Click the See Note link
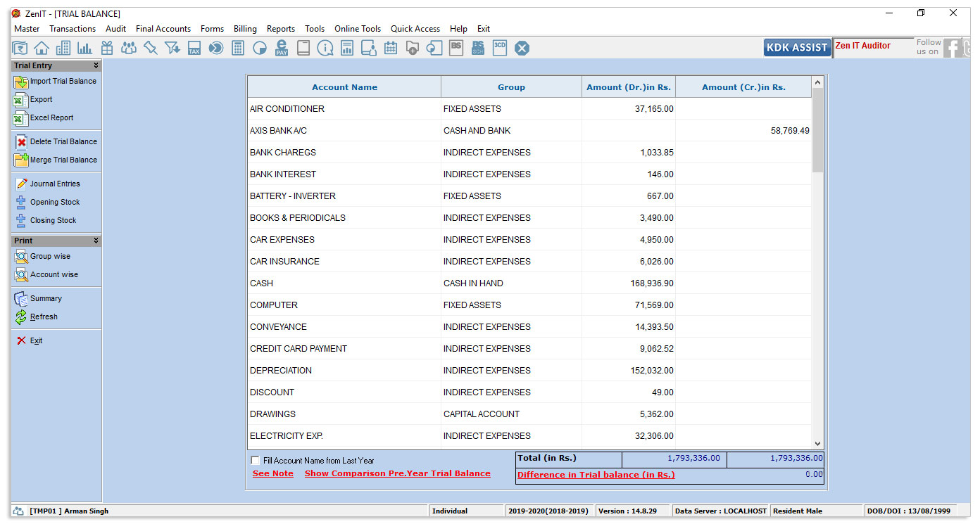 272,474
